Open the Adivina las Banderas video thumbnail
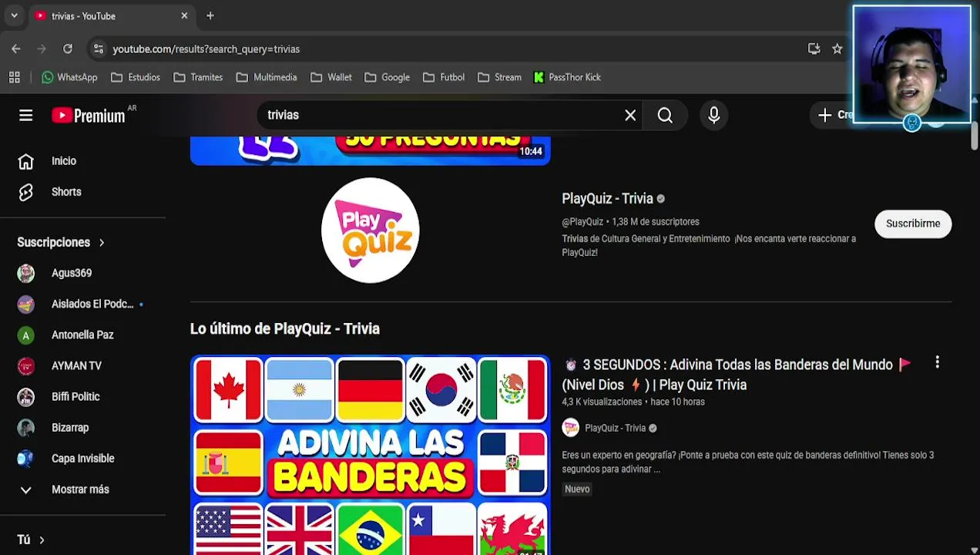This screenshot has width=980, height=555. 370,455
